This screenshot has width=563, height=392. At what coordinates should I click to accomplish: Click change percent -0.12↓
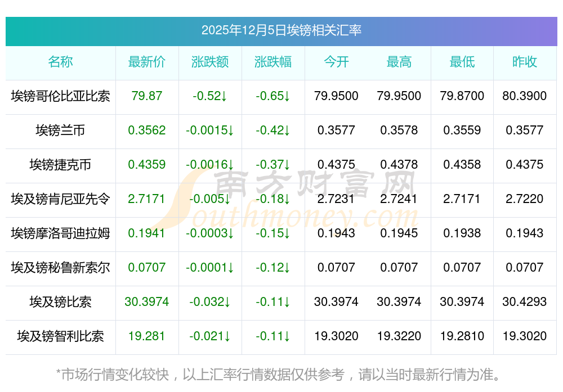273,268
